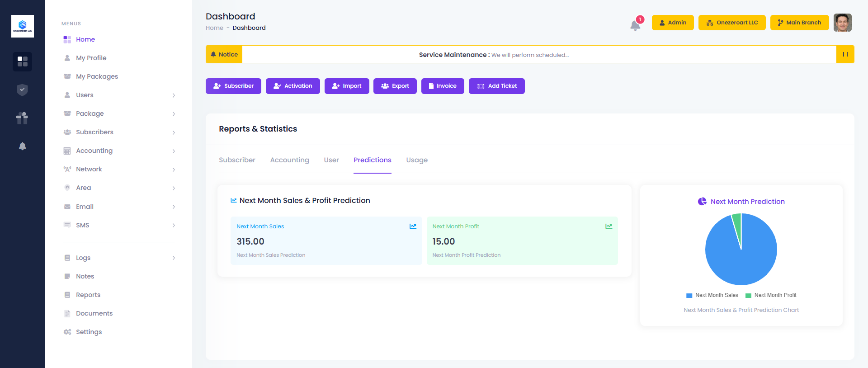Click the notification bell in the header

point(635,25)
